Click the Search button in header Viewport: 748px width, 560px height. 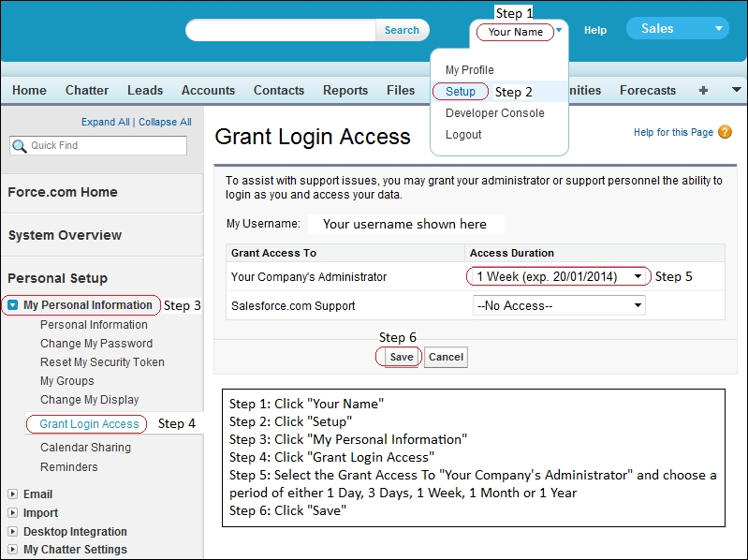[402, 30]
